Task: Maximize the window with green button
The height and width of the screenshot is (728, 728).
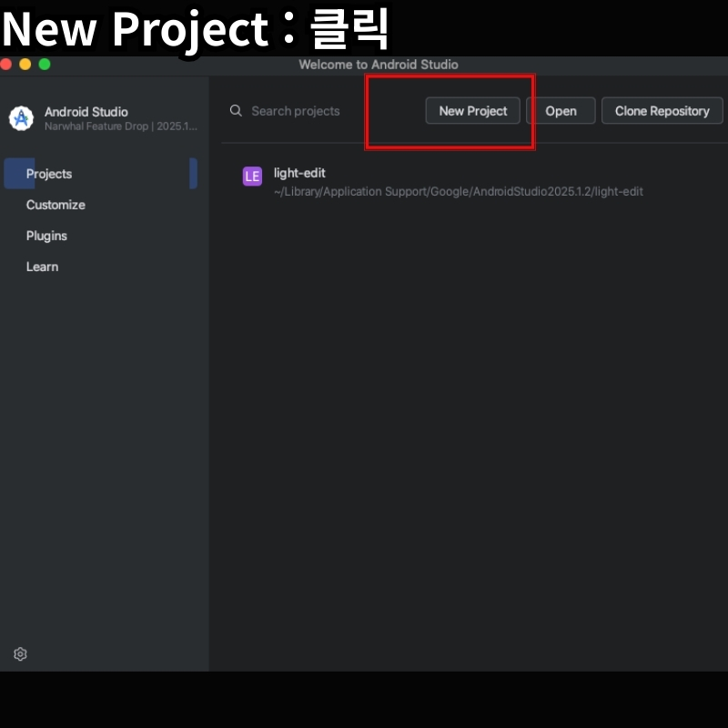Action: tap(45, 64)
